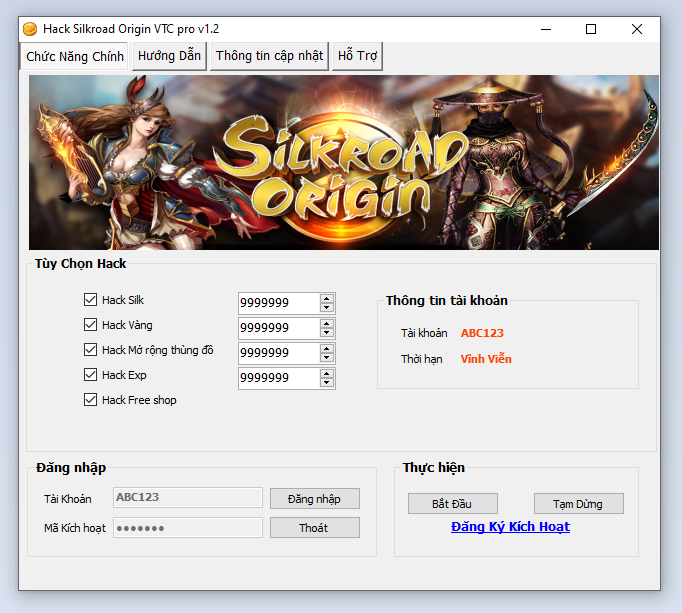The width and height of the screenshot is (682, 613).
Task: Click the app icon in the title bar
Action: [30, 29]
